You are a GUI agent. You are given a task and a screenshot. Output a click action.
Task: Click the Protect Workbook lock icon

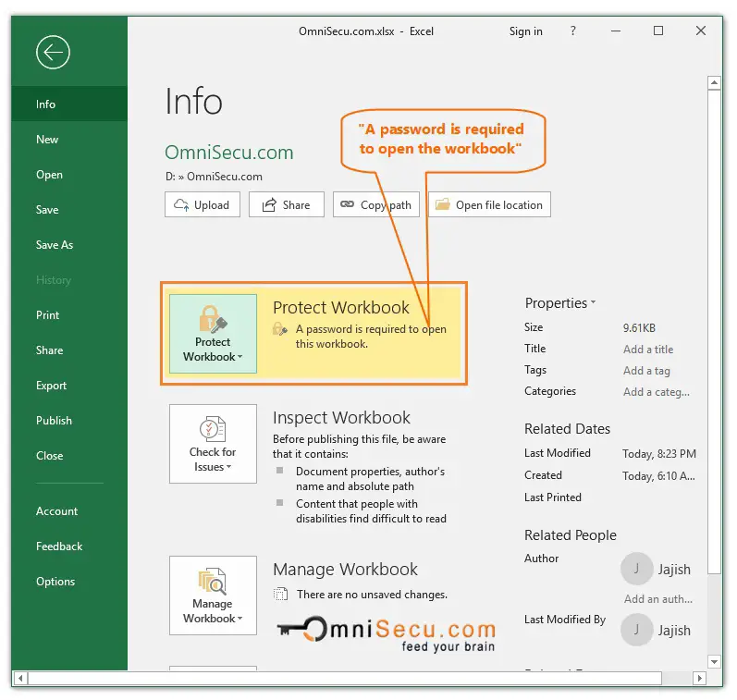pyautogui.click(x=213, y=319)
